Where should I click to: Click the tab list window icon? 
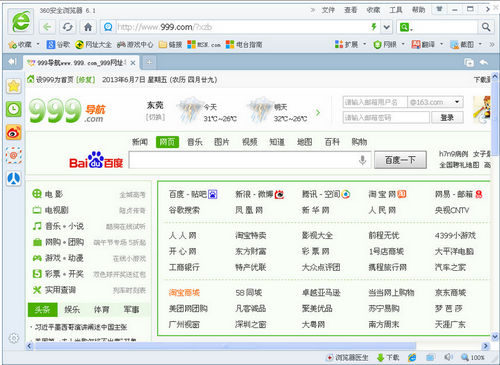(469, 62)
